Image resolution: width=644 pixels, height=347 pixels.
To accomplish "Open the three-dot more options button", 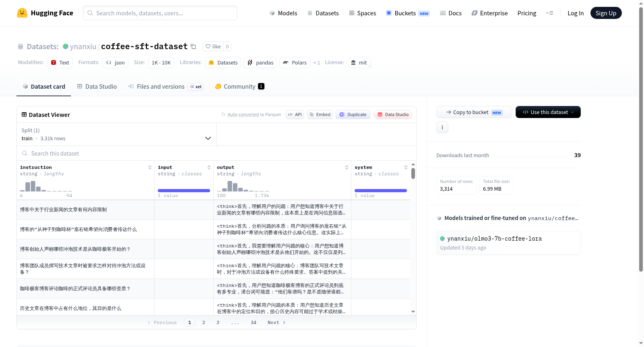I will click(x=442, y=127).
